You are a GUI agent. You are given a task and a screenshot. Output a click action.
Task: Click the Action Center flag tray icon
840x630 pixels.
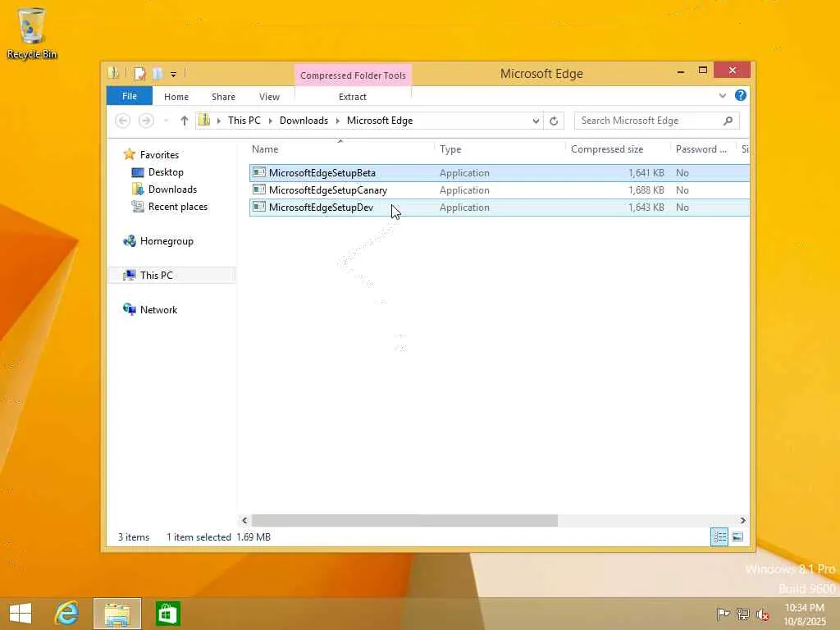pos(723,614)
